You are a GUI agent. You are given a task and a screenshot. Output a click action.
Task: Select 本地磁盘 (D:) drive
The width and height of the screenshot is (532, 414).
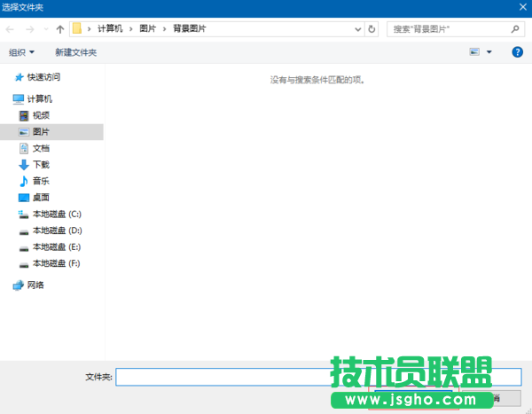[x=58, y=230]
